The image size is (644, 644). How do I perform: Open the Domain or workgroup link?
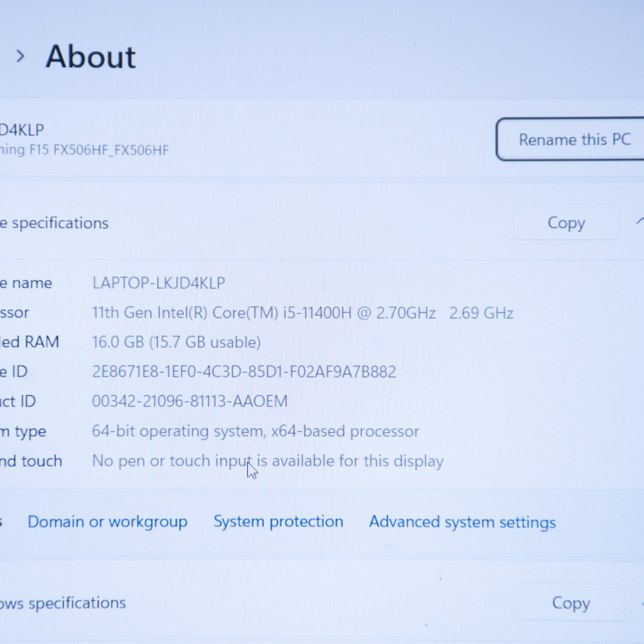107,521
